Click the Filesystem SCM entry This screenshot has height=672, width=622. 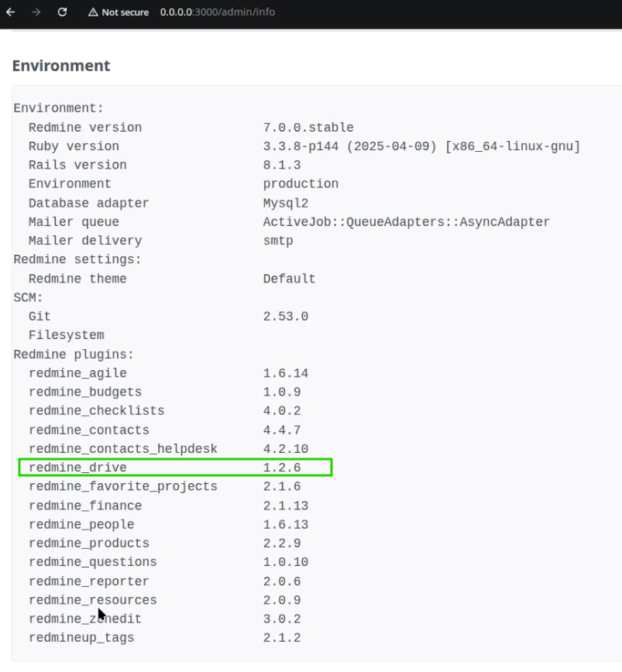[x=66, y=335]
